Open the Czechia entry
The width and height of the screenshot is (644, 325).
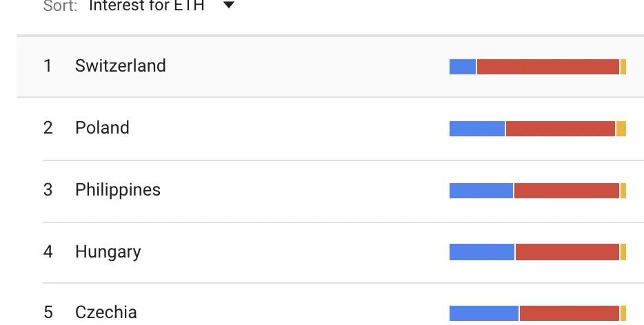click(105, 313)
